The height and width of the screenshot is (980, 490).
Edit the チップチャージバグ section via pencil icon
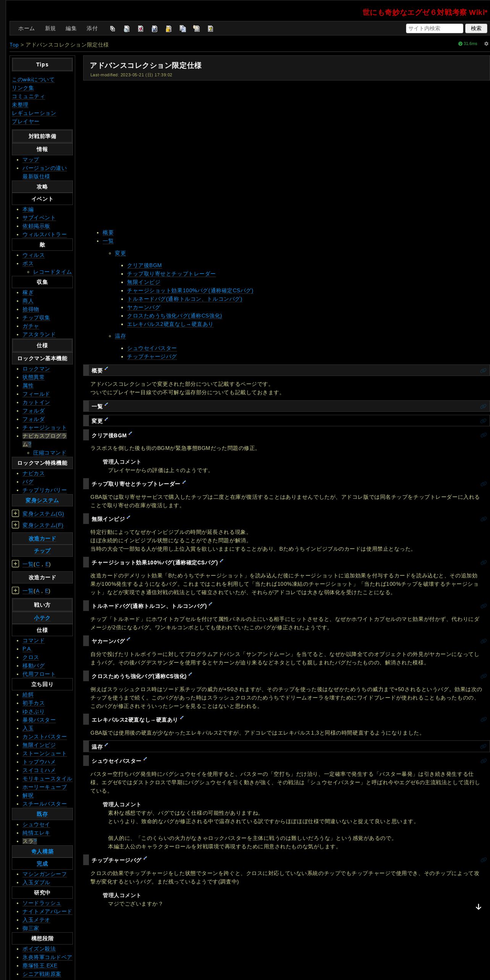click(145, 858)
